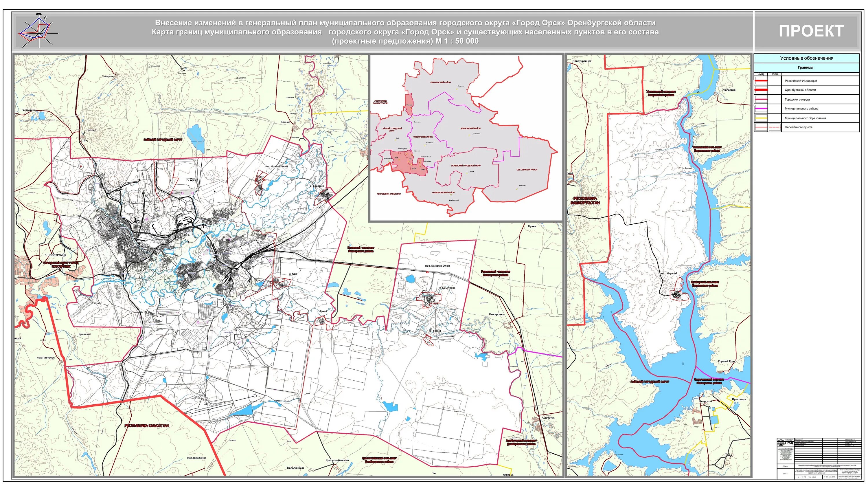Click the с. Ударник label

pyautogui.click(x=317, y=186)
